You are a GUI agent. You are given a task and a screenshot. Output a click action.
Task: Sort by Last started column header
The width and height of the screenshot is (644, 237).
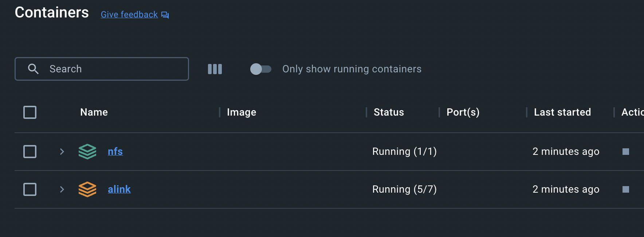562,112
